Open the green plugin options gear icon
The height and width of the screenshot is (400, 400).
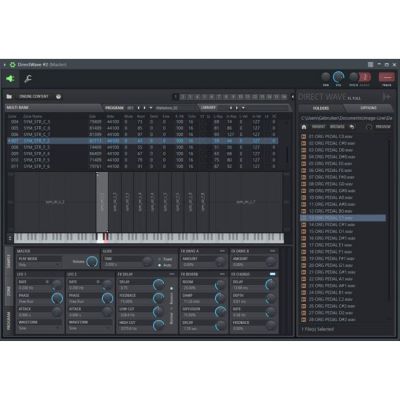pyautogui.click(x=13, y=65)
